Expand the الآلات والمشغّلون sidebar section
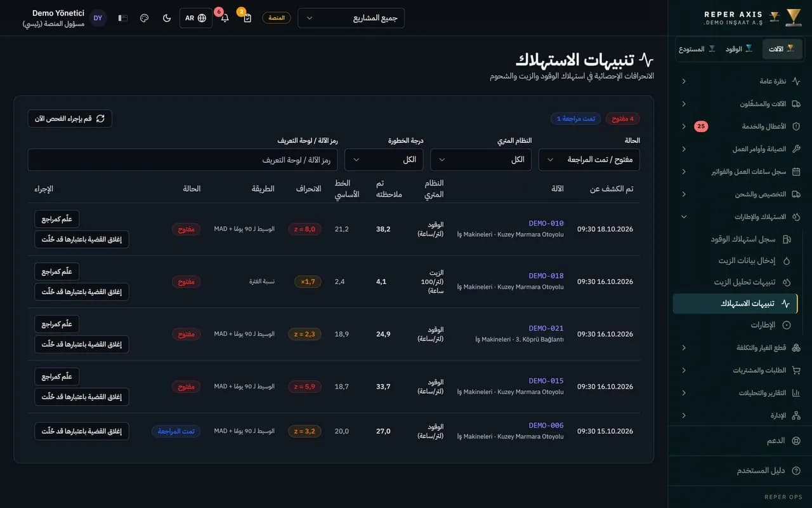 point(740,104)
